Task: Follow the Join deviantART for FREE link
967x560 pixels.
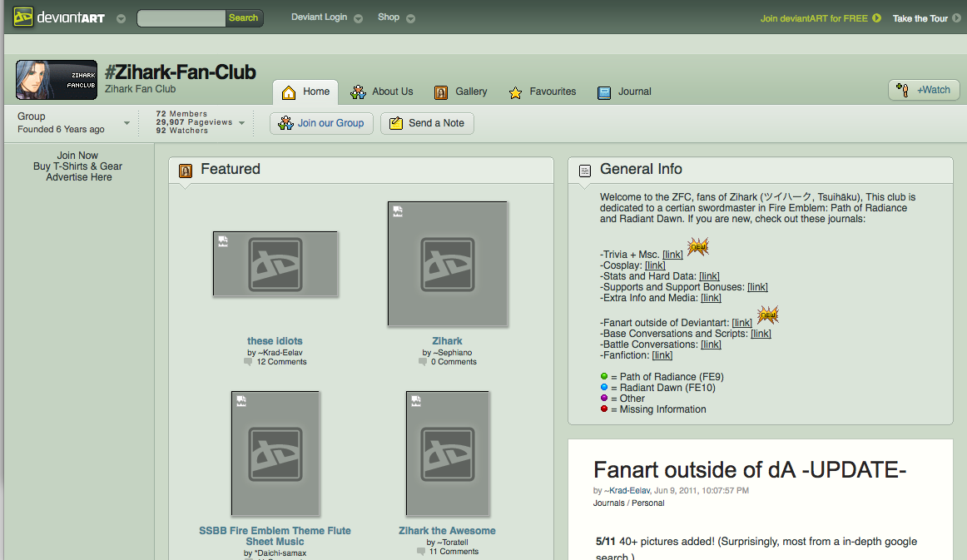Action: [x=821, y=18]
